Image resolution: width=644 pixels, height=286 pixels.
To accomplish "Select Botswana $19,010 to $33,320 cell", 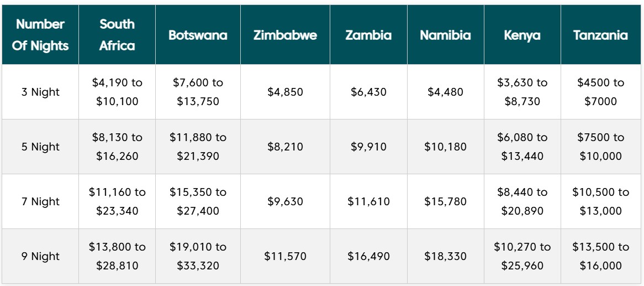I will pyautogui.click(x=198, y=256).
